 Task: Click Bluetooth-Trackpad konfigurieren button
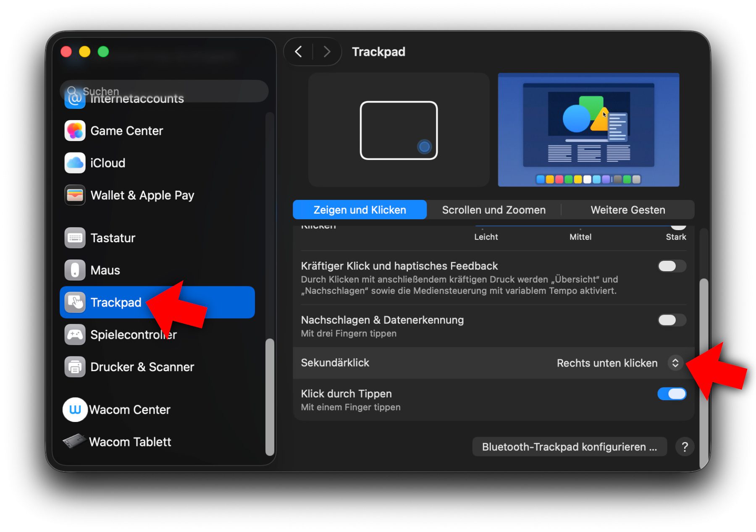point(569,447)
